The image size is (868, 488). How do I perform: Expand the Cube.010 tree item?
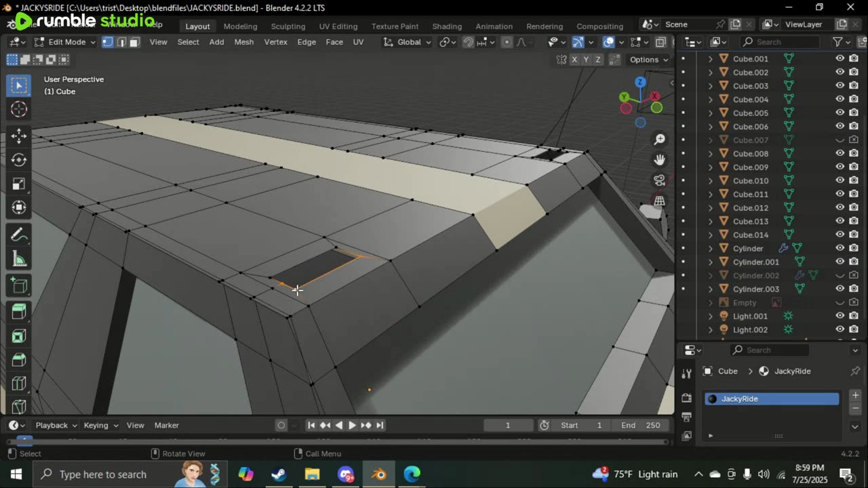[x=710, y=180]
